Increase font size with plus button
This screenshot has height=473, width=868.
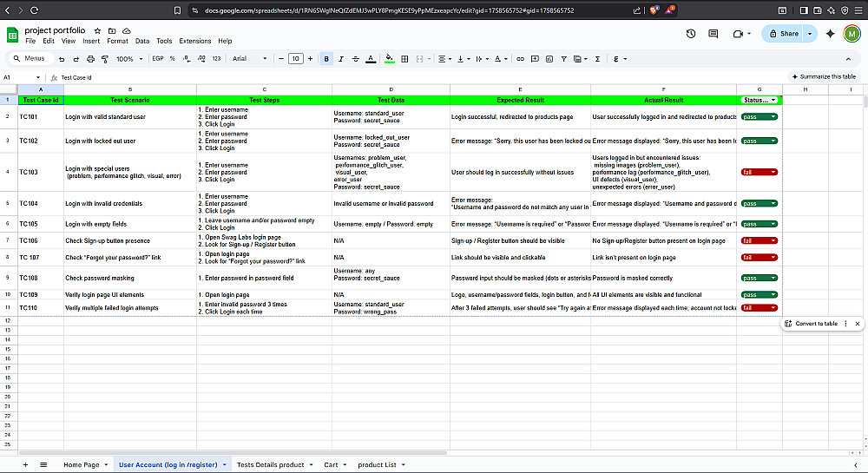pyautogui.click(x=310, y=59)
